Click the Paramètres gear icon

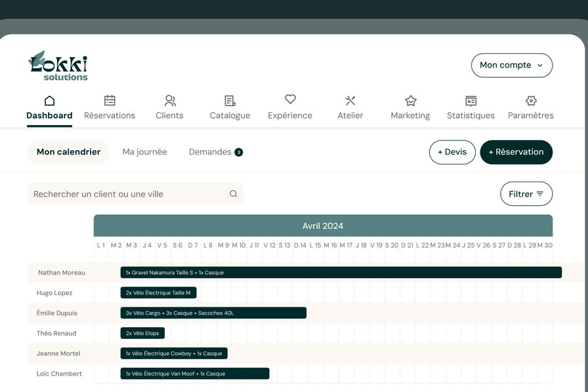pos(531,100)
